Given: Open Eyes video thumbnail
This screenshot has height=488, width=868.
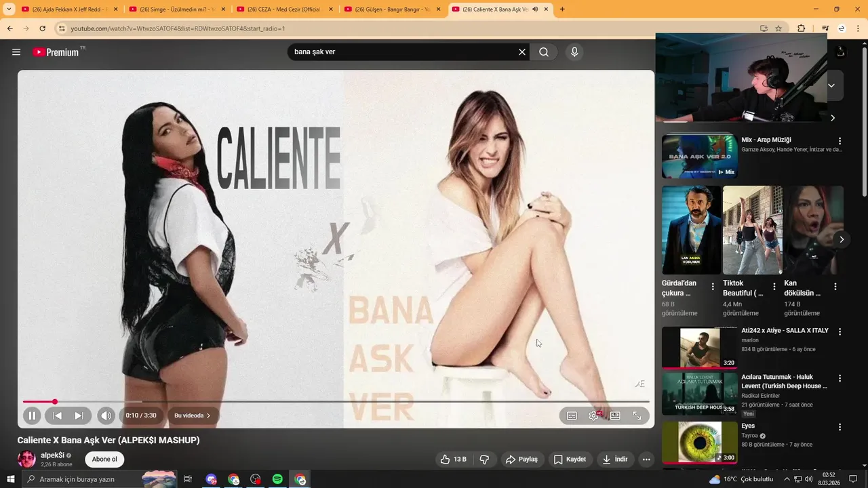Looking at the screenshot, I should [x=699, y=443].
